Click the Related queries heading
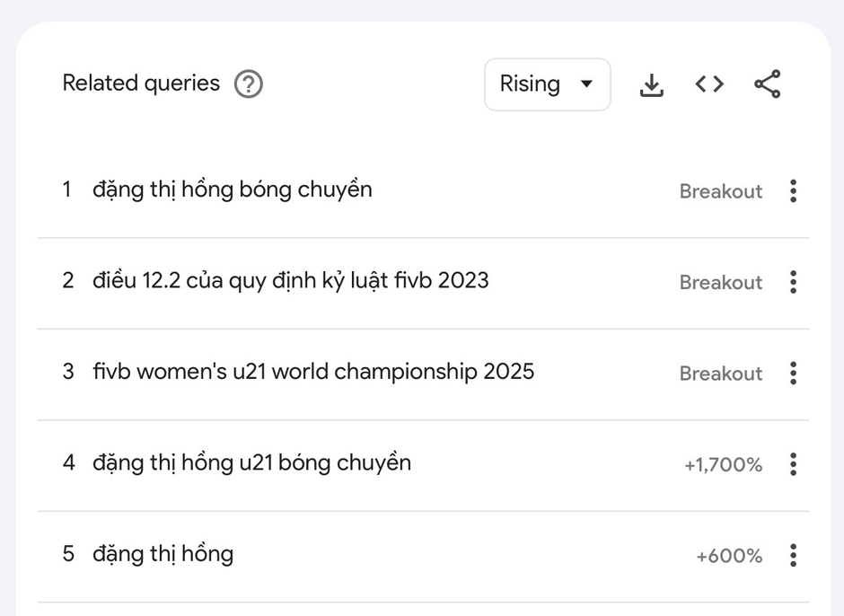 click(141, 84)
